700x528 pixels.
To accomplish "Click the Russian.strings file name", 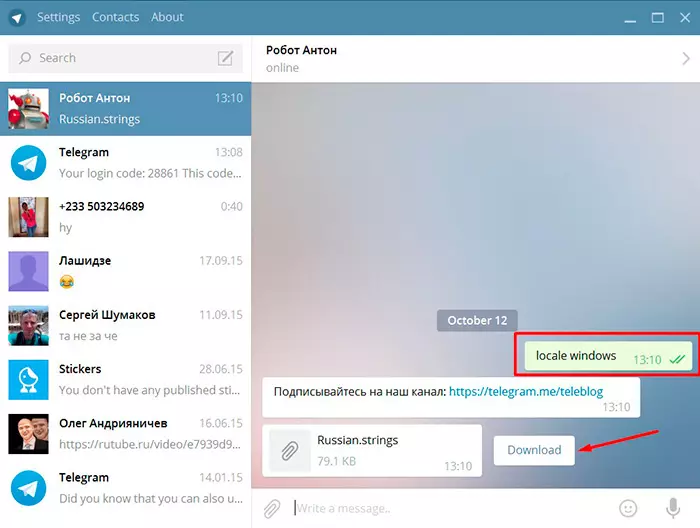I will (x=358, y=440).
